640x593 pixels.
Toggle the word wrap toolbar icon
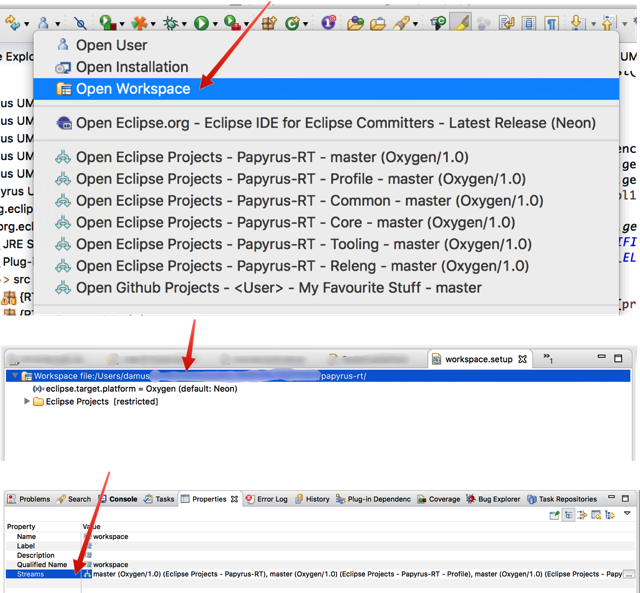click(x=507, y=23)
